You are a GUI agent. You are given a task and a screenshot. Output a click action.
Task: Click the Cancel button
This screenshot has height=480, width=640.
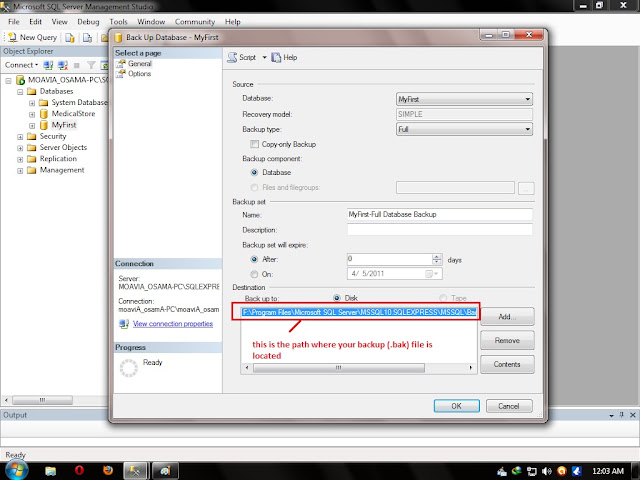tap(509, 406)
